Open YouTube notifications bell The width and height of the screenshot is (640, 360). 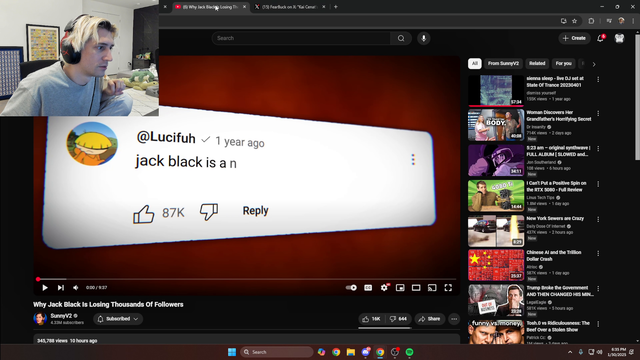click(x=600, y=38)
